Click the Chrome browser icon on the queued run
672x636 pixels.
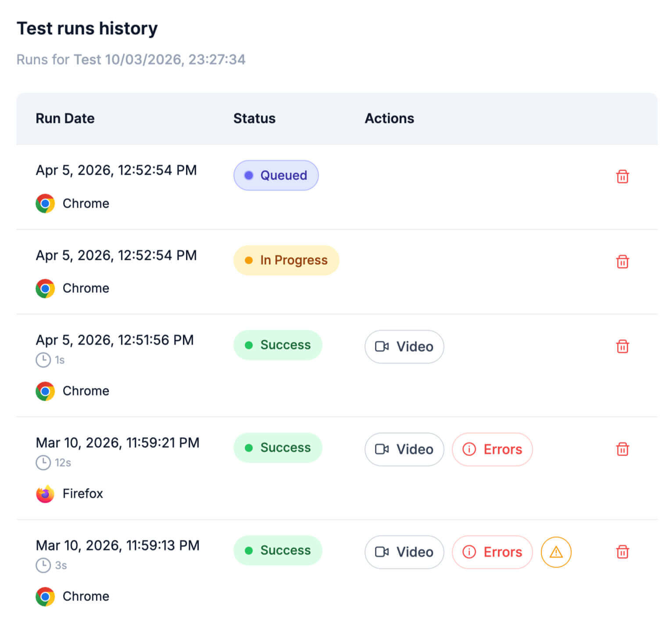(x=44, y=203)
